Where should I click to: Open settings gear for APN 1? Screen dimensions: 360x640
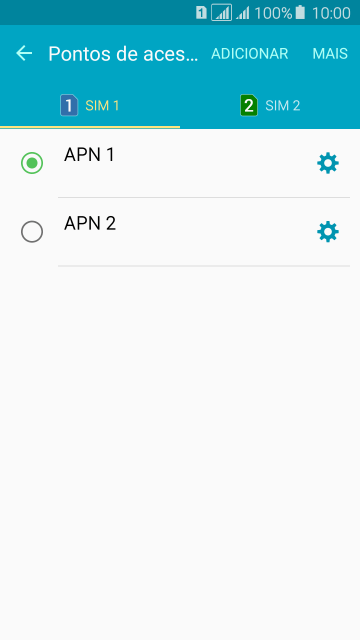pyautogui.click(x=328, y=163)
